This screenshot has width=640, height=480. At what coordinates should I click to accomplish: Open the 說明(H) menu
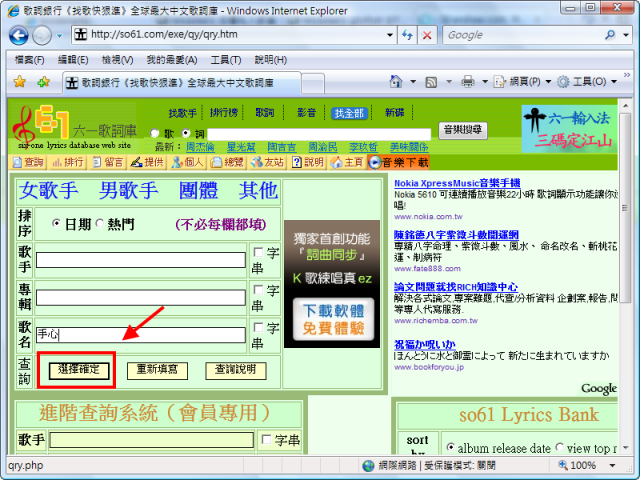pyautogui.click(x=270, y=60)
